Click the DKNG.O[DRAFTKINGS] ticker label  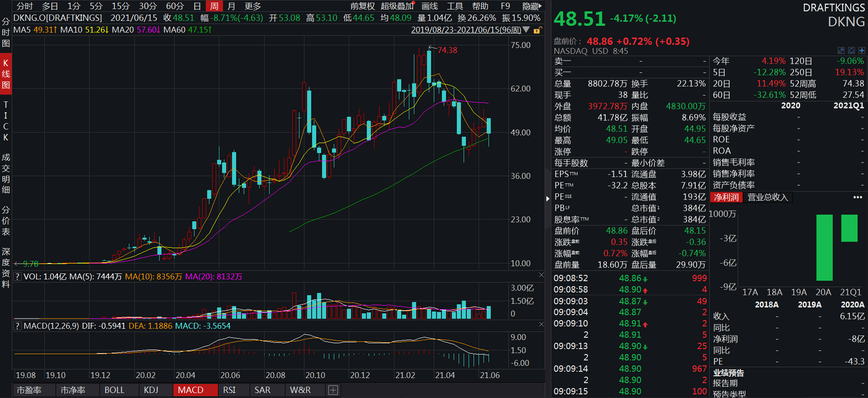[58, 18]
